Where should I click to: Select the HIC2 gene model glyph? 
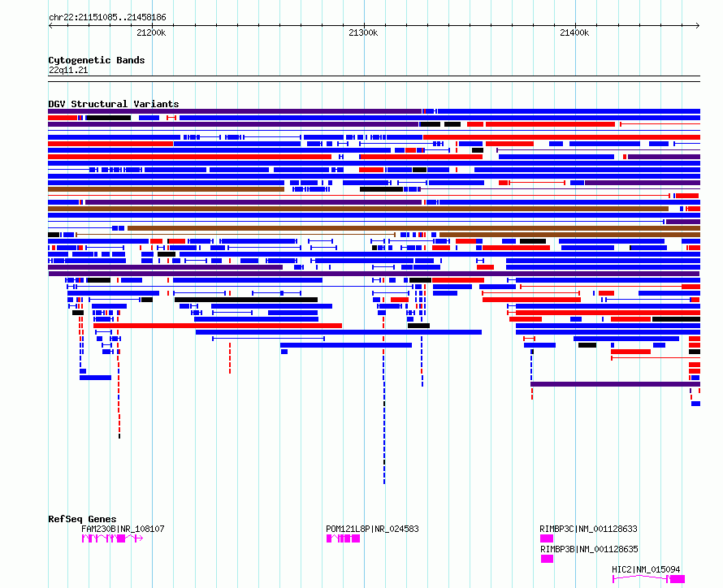click(649, 579)
